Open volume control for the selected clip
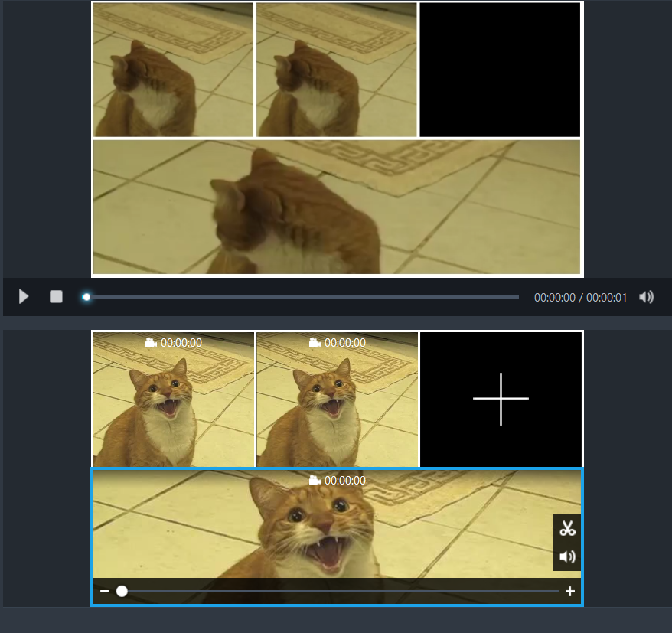 (567, 556)
